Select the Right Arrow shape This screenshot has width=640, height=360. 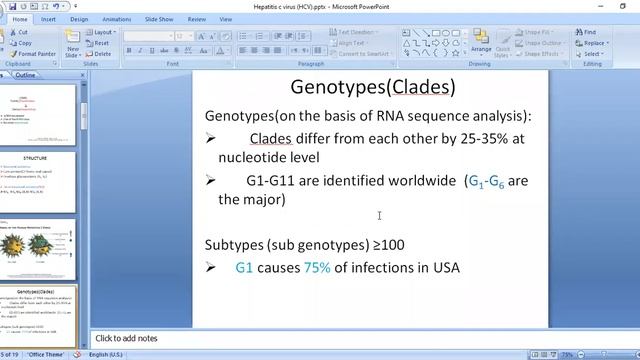click(x=436, y=43)
